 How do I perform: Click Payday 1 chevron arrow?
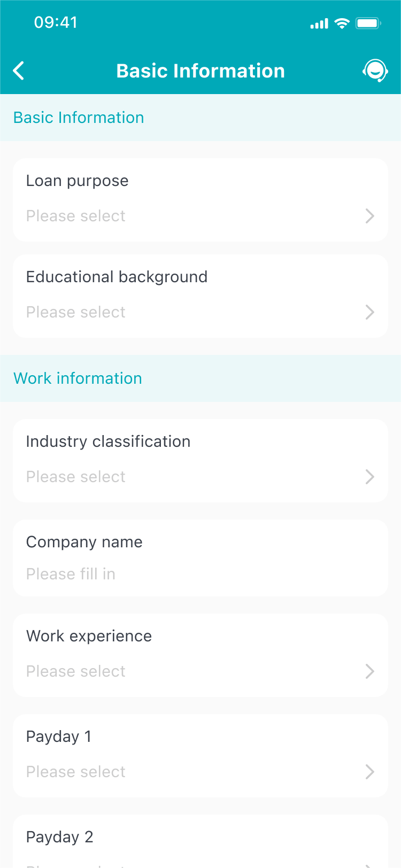[369, 772]
